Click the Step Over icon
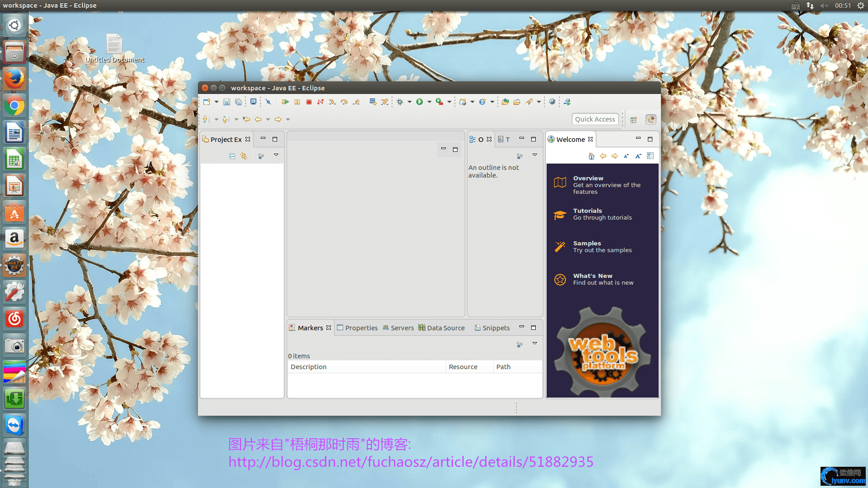This screenshot has height=488, width=868. [x=344, y=102]
